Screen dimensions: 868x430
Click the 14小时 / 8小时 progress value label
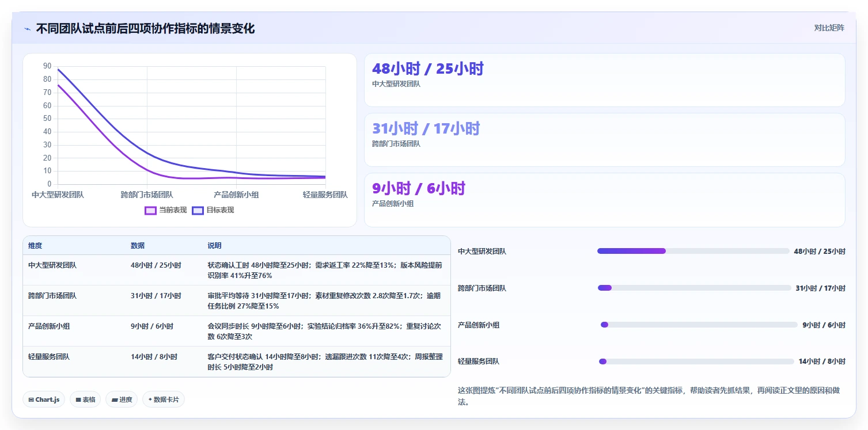coord(822,361)
